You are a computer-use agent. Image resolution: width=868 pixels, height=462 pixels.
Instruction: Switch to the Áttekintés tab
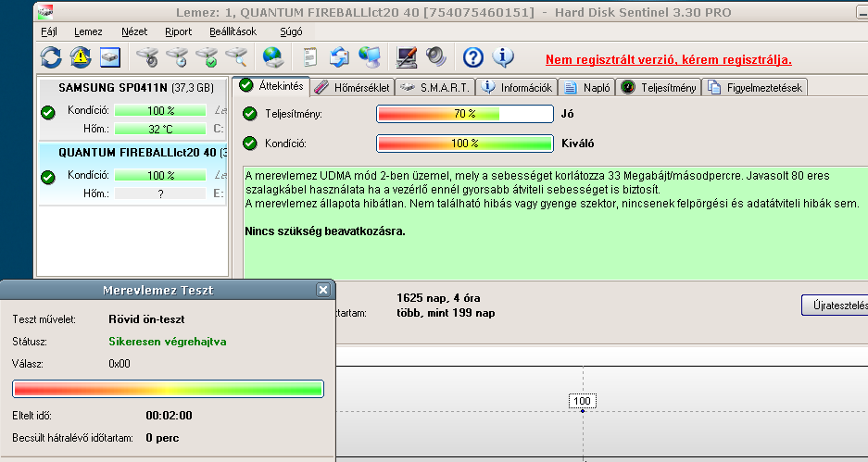point(271,86)
